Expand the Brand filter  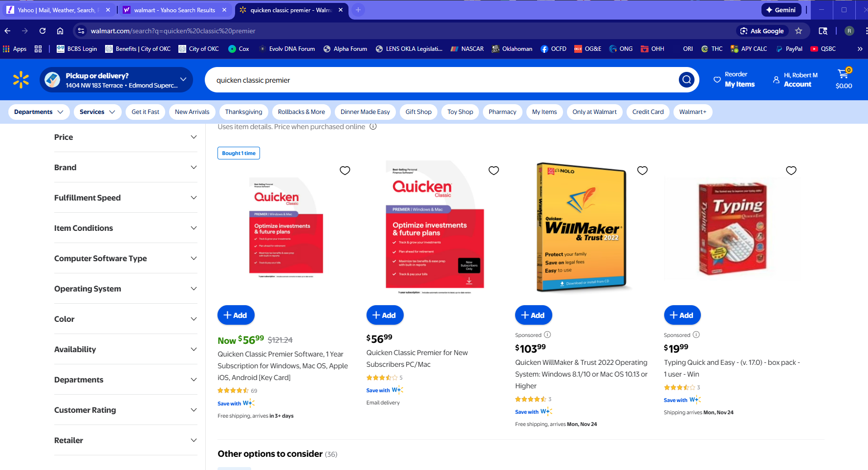[126, 167]
